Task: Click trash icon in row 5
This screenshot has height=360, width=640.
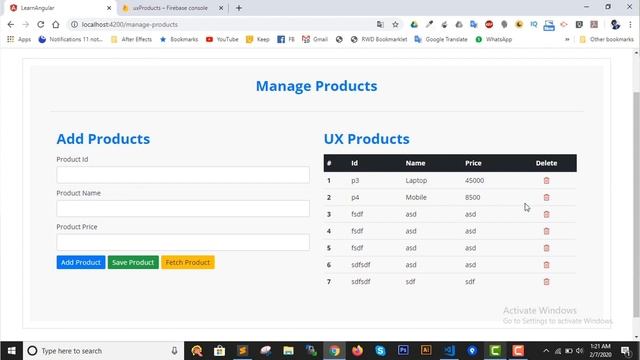Action: pos(546,248)
